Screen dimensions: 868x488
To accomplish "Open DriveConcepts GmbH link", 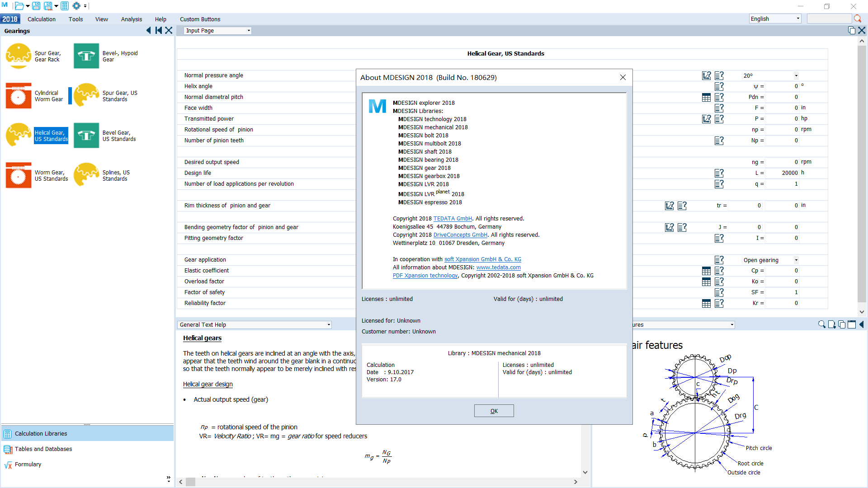I will (x=460, y=235).
